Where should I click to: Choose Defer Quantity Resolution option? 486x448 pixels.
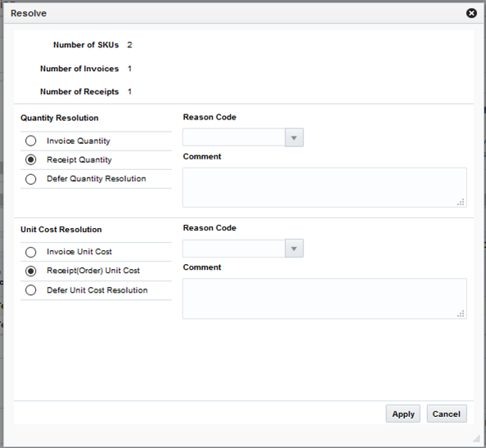pyautogui.click(x=31, y=179)
